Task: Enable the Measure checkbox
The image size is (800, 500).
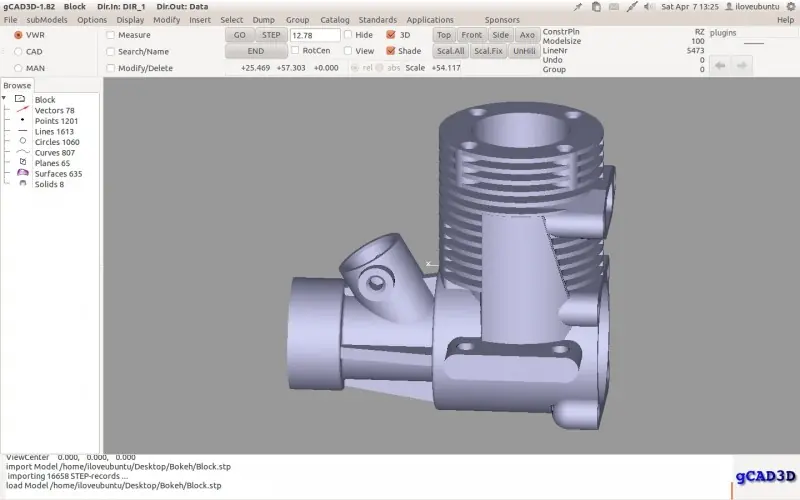Action: tap(110, 35)
